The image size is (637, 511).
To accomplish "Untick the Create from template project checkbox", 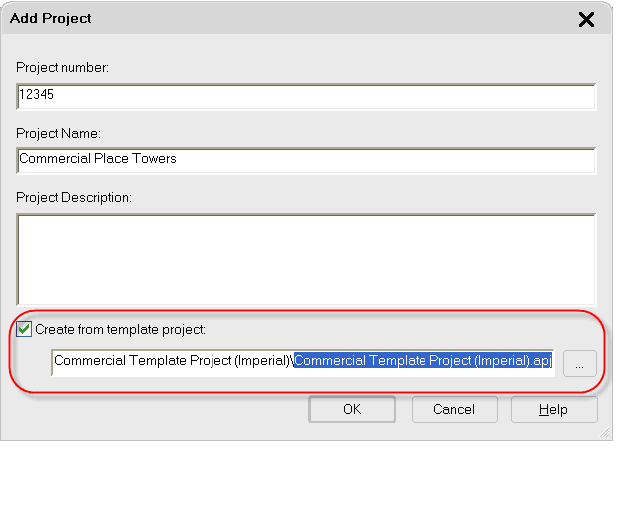I will [25, 328].
